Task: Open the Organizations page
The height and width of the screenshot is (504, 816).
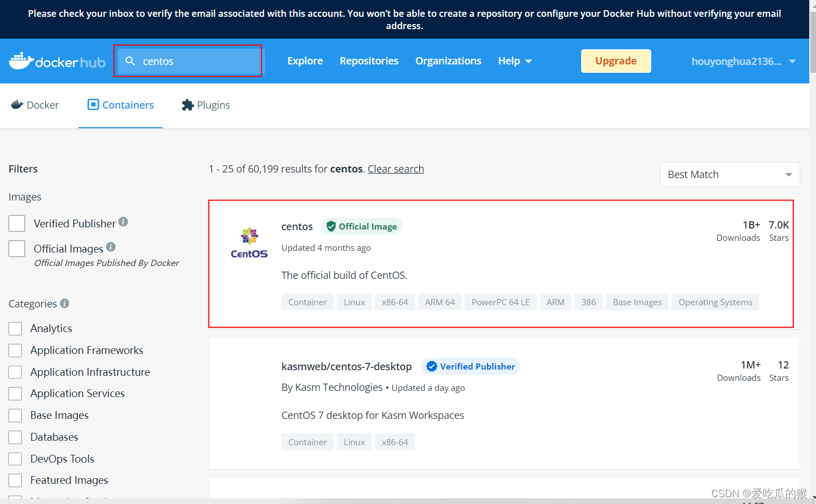Action: pyautogui.click(x=448, y=61)
